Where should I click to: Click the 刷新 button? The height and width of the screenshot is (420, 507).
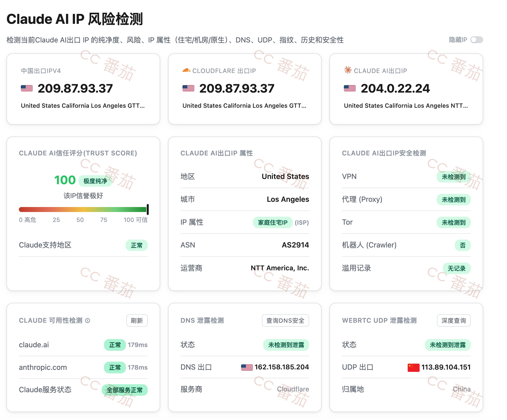pyautogui.click(x=137, y=320)
